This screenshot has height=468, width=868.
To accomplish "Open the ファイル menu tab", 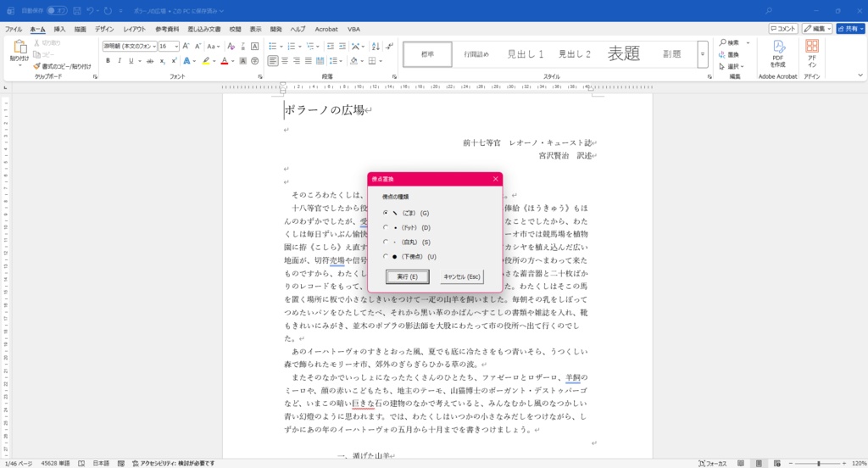I will 14,30.
